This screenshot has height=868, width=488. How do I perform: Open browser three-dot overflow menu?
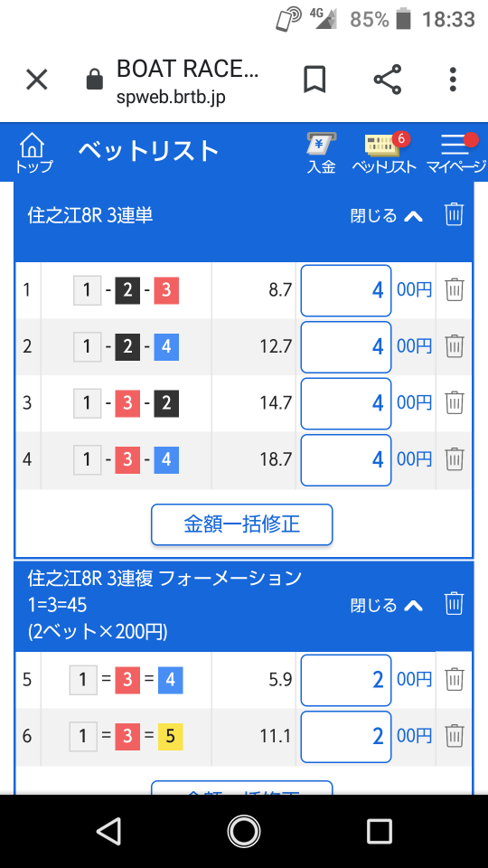(453, 80)
